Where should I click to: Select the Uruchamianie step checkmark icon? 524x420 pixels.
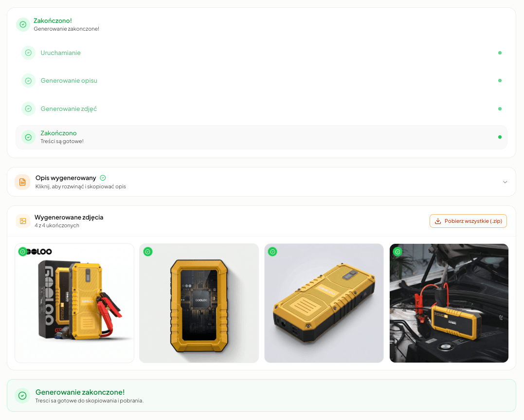coord(28,53)
